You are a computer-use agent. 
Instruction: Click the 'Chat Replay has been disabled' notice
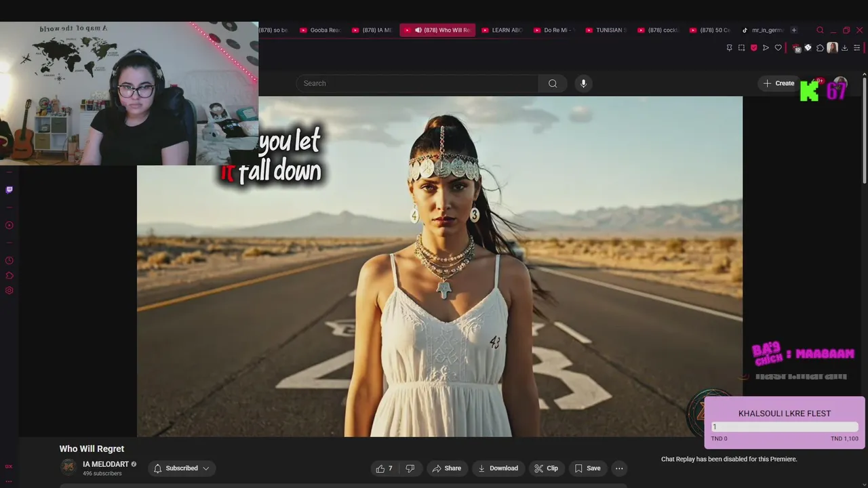pyautogui.click(x=729, y=460)
